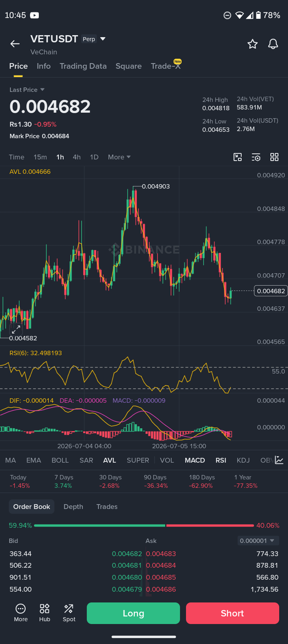The width and height of the screenshot is (288, 644).
Task: Toggle the EMA indicator
Action: pyautogui.click(x=34, y=460)
